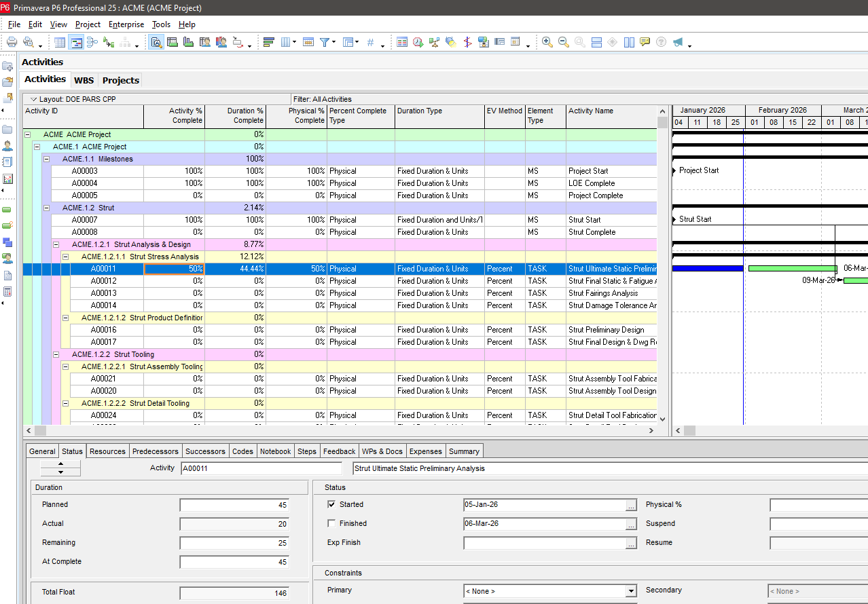The width and height of the screenshot is (868, 604).
Task: Click the Activity % Complete column header
Action: click(174, 116)
